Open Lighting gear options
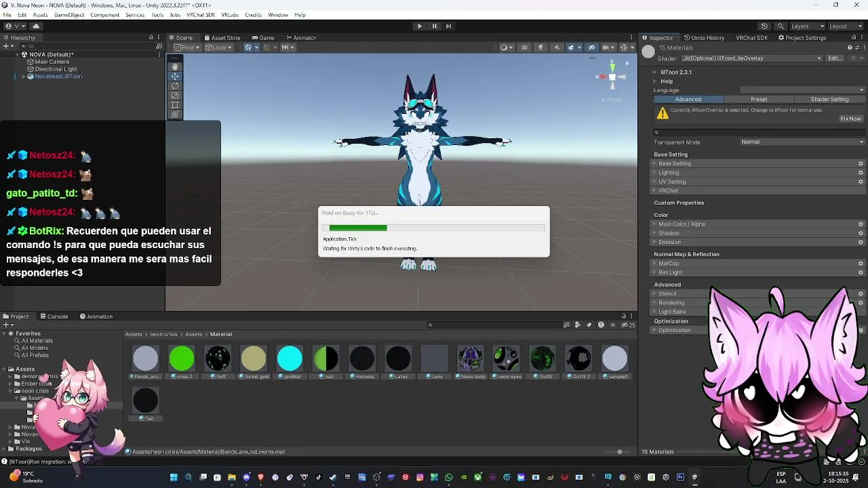Image resolution: width=868 pixels, height=488 pixels. click(x=861, y=172)
